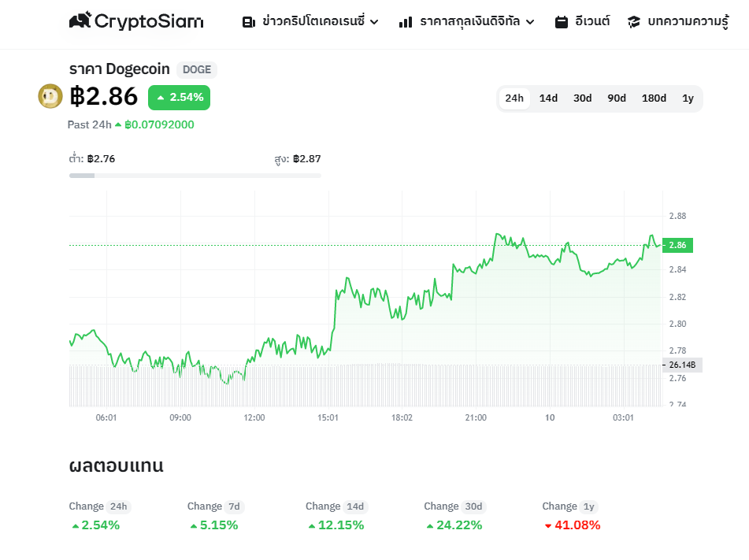Click the graduation cap icon beside บทความความรู้
Viewport: 749px width, 560px height.
pyautogui.click(x=634, y=22)
